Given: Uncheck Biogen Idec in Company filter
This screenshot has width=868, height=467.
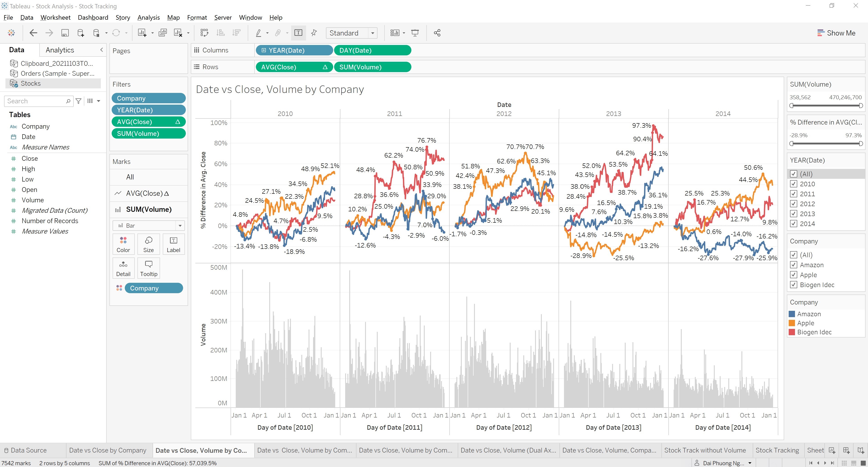Looking at the screenshot, I should click(x=794, y=285).
